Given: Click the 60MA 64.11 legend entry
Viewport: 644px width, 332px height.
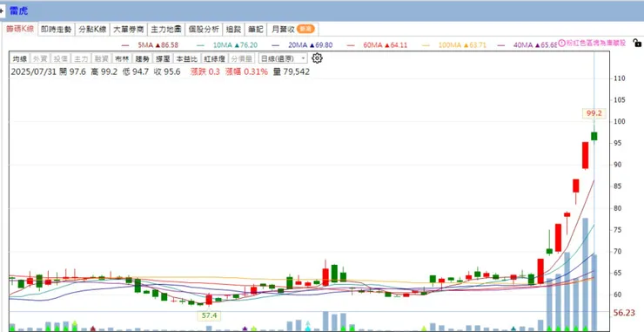Looking at the screenshot, I should point(386,45).
